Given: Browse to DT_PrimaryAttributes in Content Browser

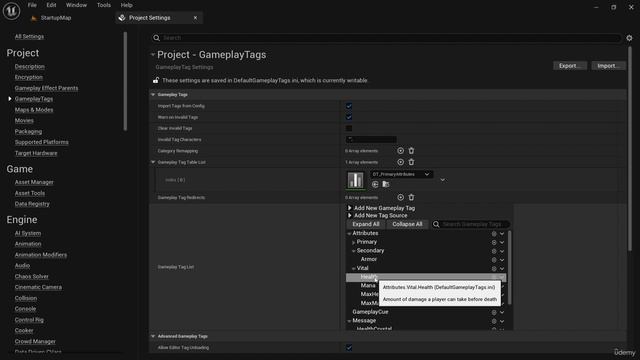Looking at the screenshot, I should pos(386,184).
